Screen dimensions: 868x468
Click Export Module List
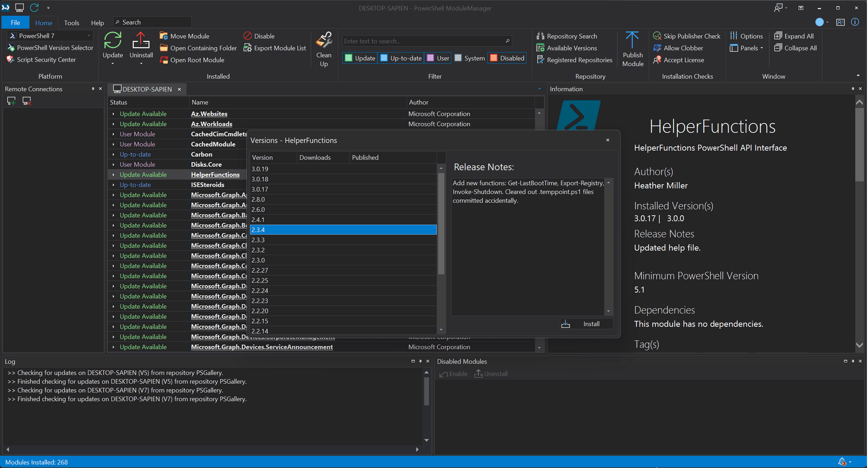275,48
